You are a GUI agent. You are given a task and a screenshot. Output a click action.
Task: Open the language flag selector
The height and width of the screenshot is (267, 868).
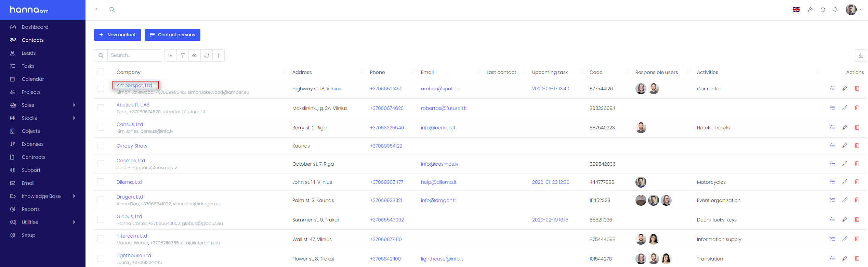pos(796,10)
